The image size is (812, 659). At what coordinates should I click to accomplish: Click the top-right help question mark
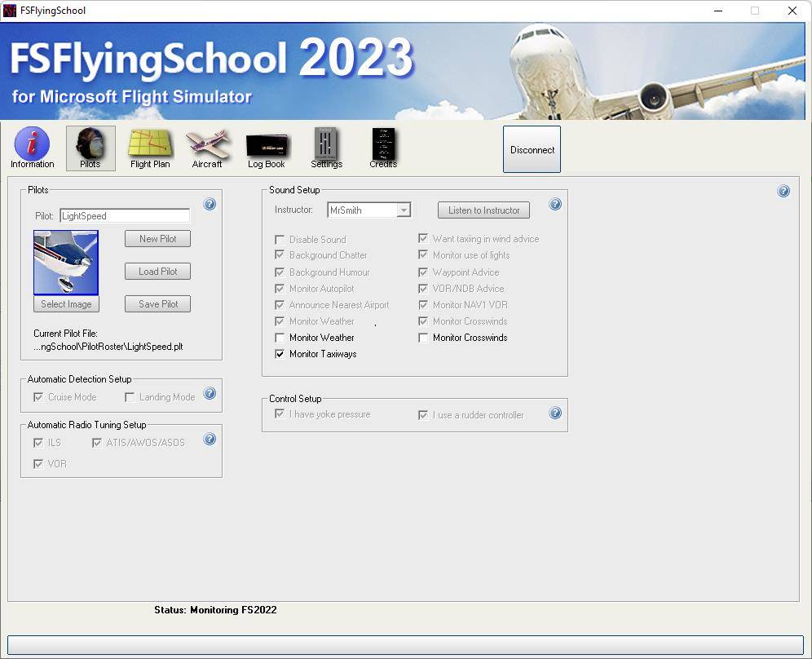[x=783, y=191]
